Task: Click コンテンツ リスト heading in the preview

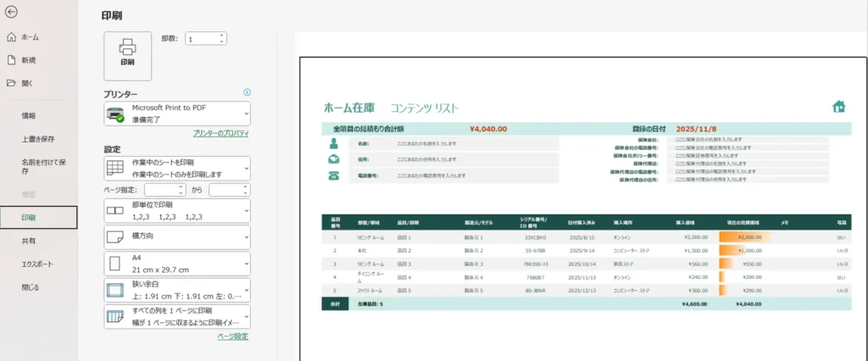Action: pos(425,108)
